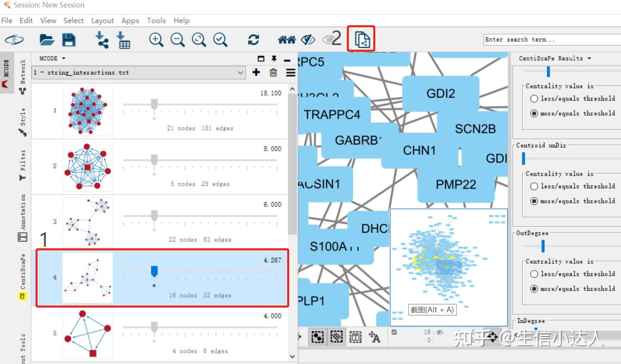This screenshot has height=364, width=621.
Task: Delete the selected MCODE analysis
Action: click(x=273, y=72)
